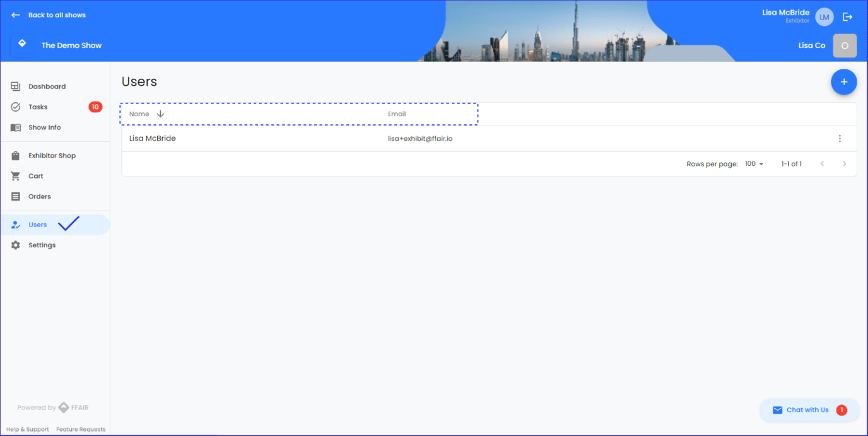Click the LM user avatar
Screen dimensions: 868x436
[824, 17]
